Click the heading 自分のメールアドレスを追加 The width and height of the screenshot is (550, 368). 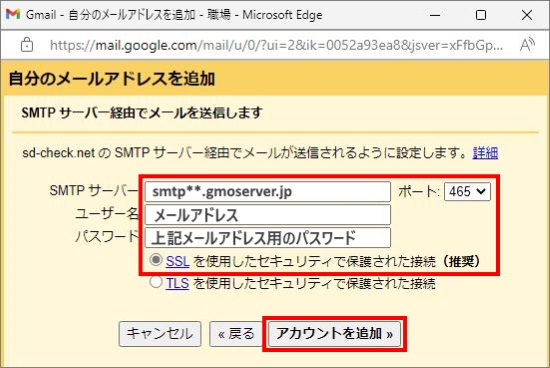coord(112,79)
